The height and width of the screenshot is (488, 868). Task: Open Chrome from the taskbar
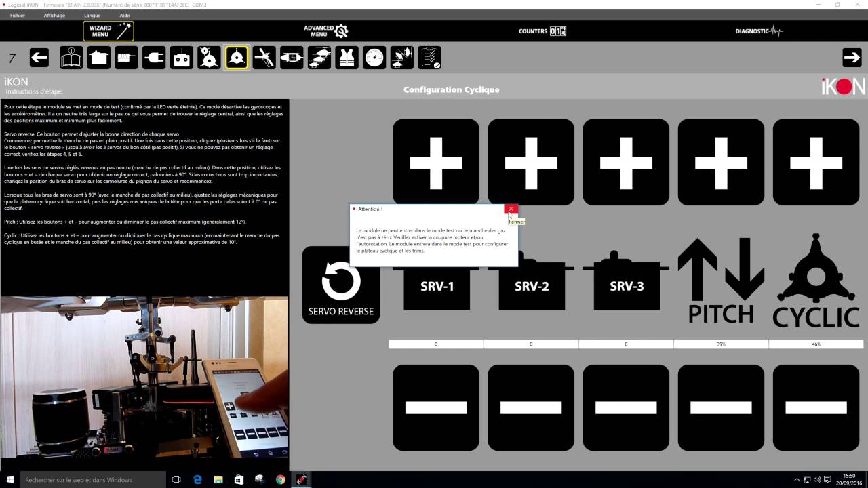click(281, 479)
